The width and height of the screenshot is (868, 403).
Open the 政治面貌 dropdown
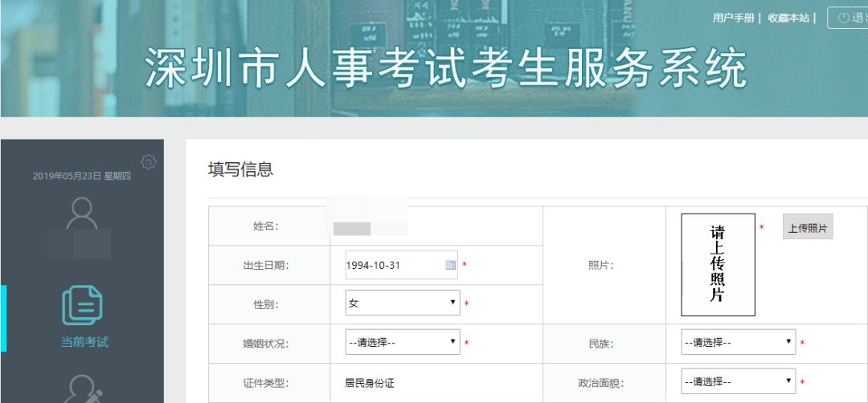(x=739, y=381)
